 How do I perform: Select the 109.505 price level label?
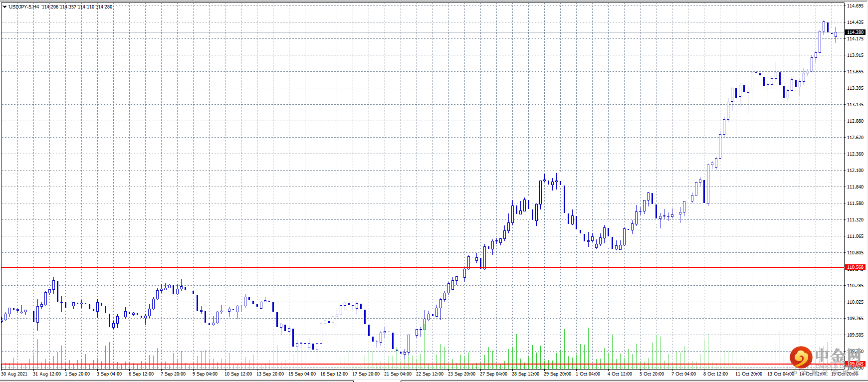coord(855,335)
